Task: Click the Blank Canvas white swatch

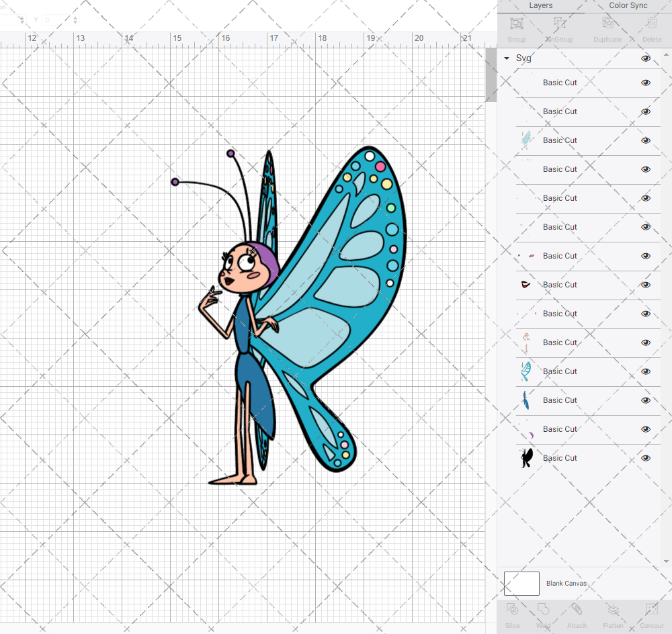Action: tap(521, 584)
